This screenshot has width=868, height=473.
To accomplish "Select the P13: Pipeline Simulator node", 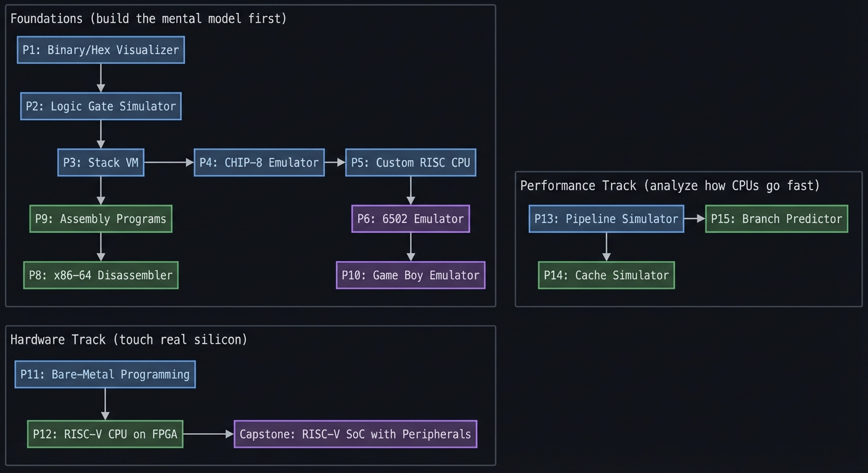I will point(606,219).
